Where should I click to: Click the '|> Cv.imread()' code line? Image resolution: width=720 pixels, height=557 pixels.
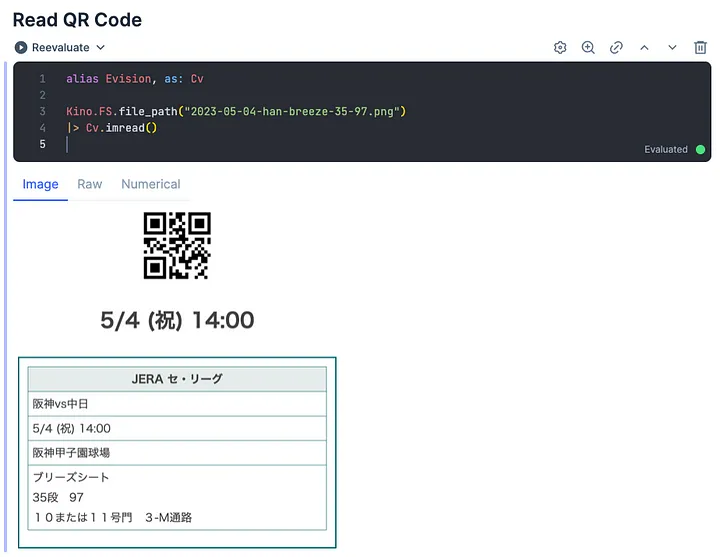pos(112,128)
